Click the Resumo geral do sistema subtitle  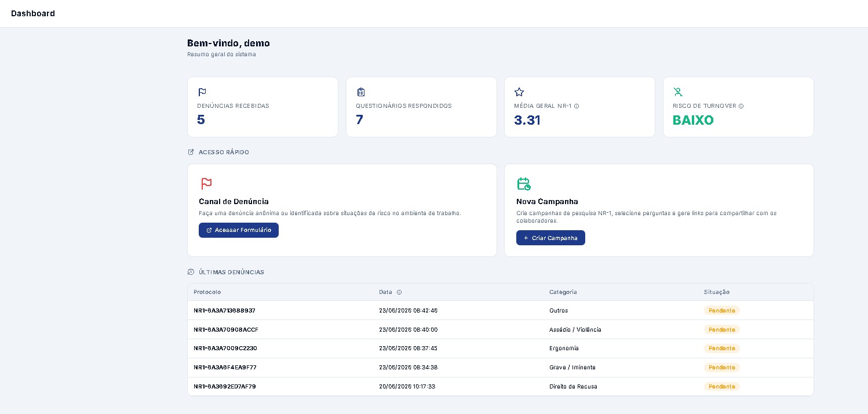221,55
